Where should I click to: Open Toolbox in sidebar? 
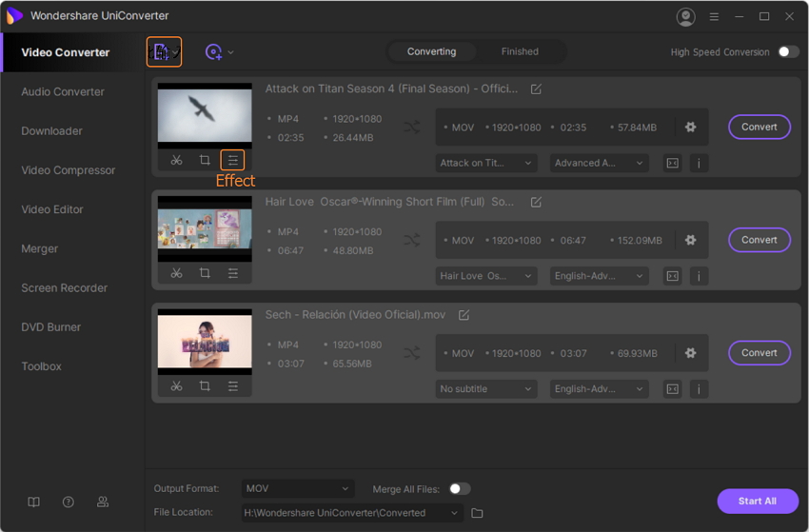click(41, 366)
